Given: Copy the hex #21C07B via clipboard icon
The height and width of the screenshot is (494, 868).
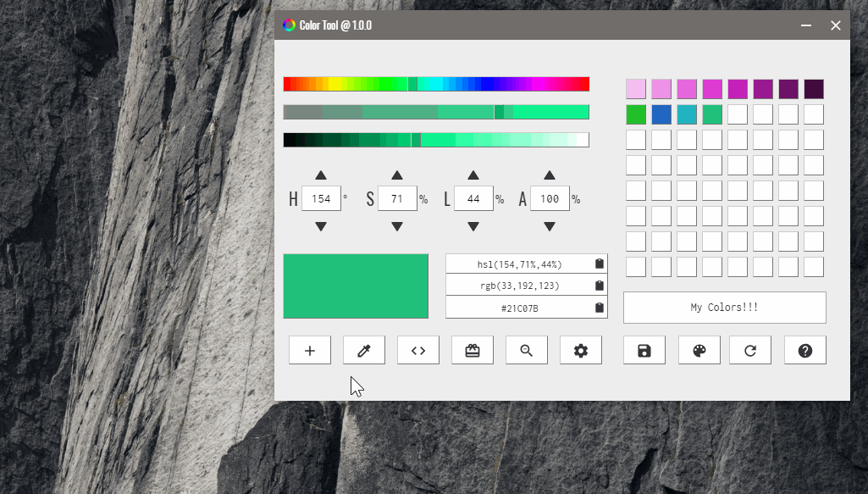Looking at the screenshot, I should [600, 308].
